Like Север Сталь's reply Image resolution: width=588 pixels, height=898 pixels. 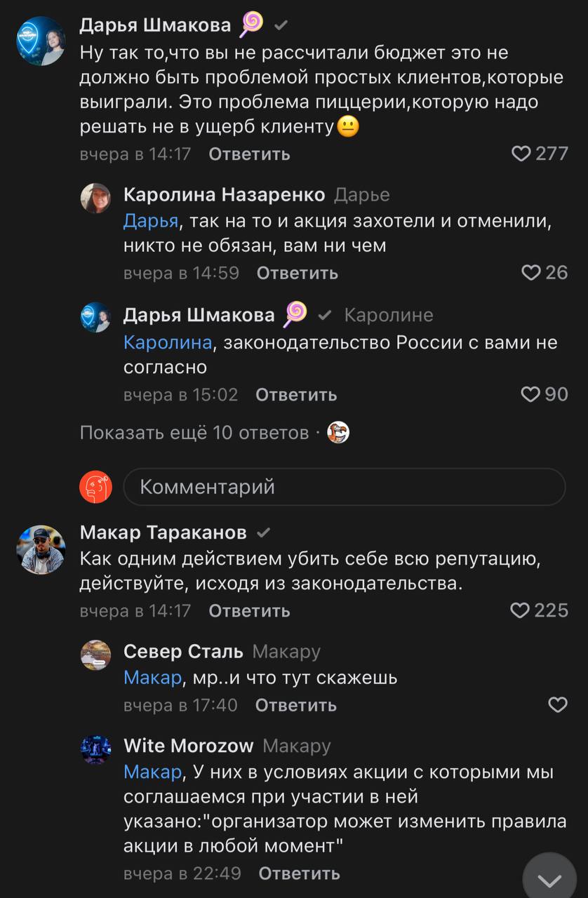(x=557, y=704)
